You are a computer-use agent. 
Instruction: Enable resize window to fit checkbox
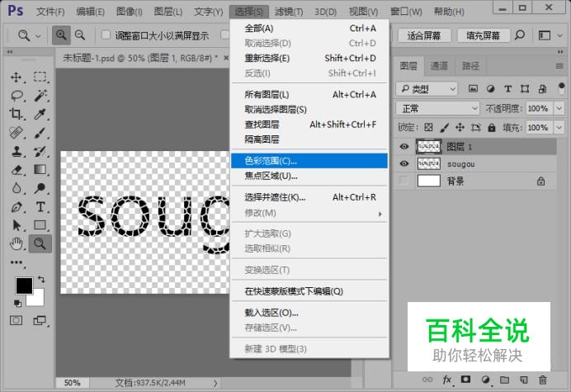pos(106,35)
